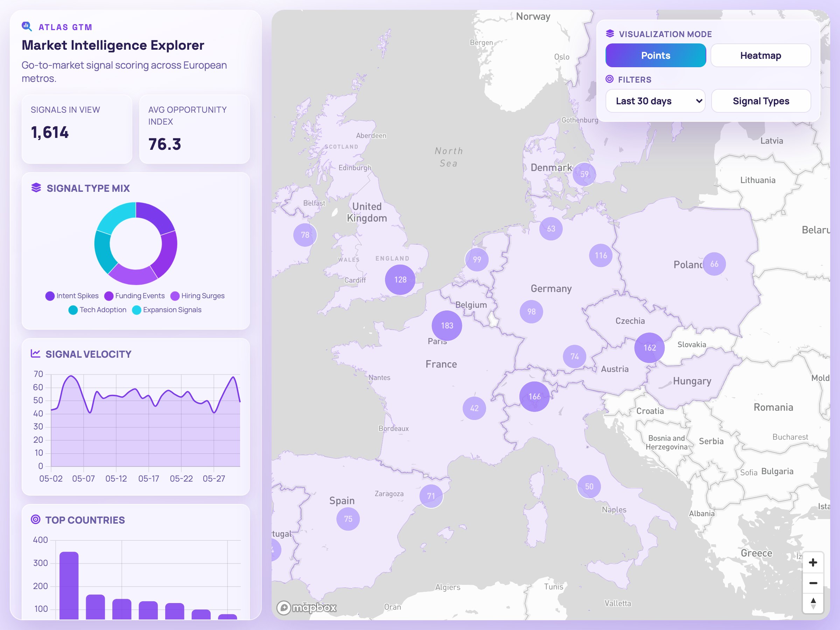This screenshot has width=840, height=630.
Task: Switch to Heatmap visualization mode
Action: tap(760, 55)
